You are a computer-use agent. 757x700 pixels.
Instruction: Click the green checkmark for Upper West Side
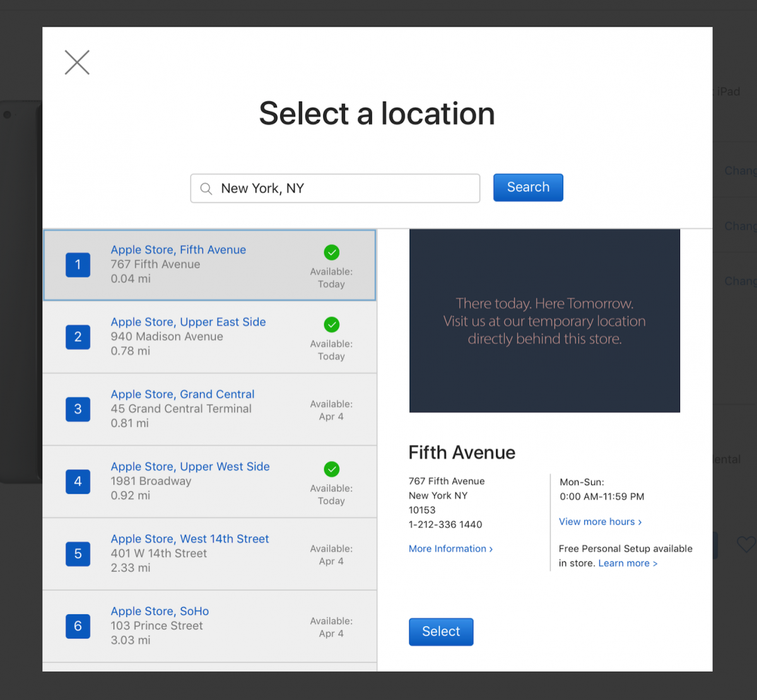(331, 469)
